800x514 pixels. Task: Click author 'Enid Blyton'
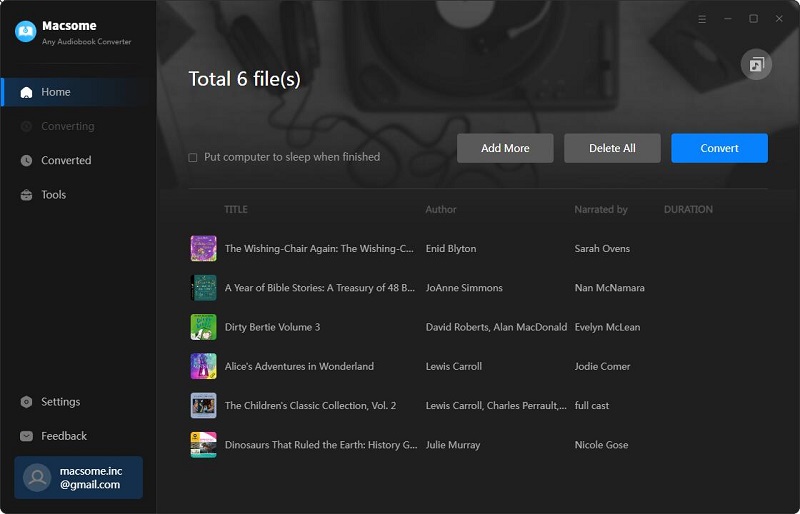tap(451, 249)
